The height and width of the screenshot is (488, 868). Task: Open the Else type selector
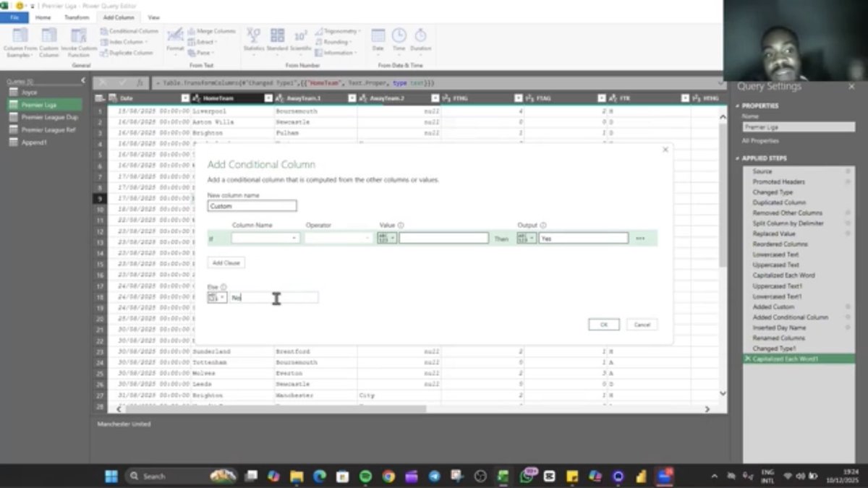coord(217,297)
